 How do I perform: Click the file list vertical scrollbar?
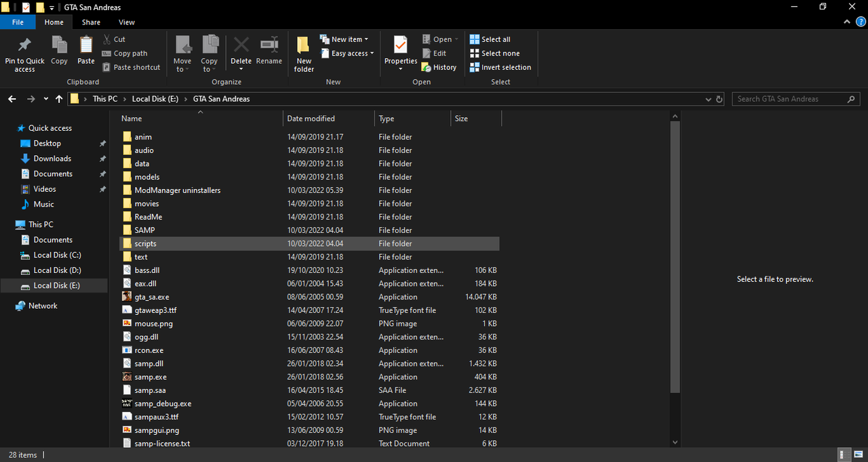pos(675,257)
